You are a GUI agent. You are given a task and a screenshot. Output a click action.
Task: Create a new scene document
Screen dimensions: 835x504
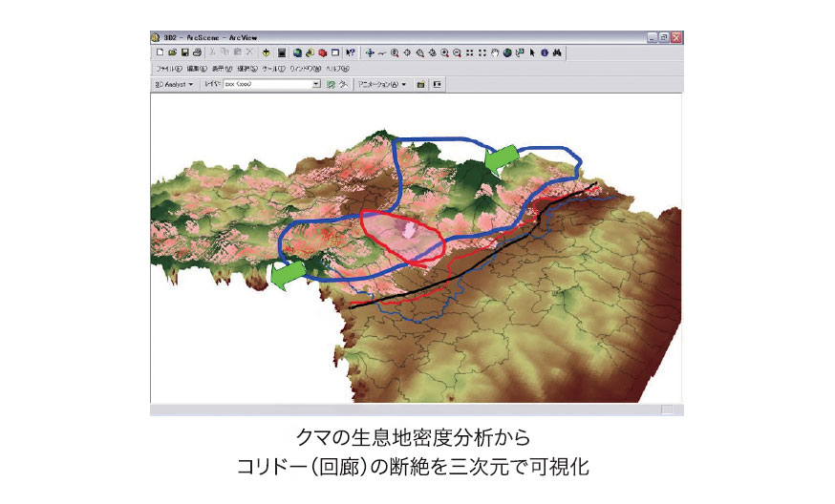[x=160, y=52]
